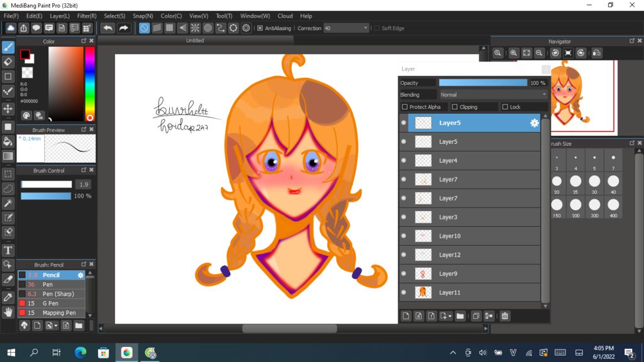Open Pencil brush settings gear
This screenshot has height=362, width=644.
(x=80, y=275)
